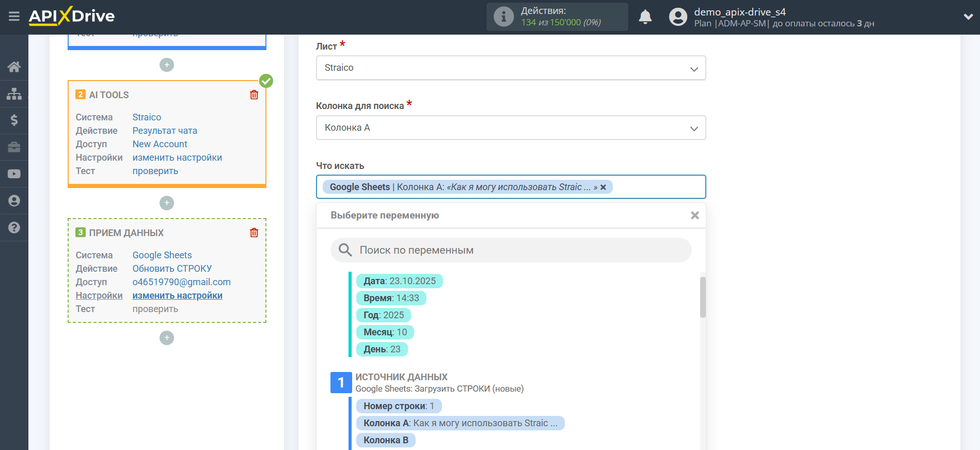Open the help question mark icon

coord(14,228)
